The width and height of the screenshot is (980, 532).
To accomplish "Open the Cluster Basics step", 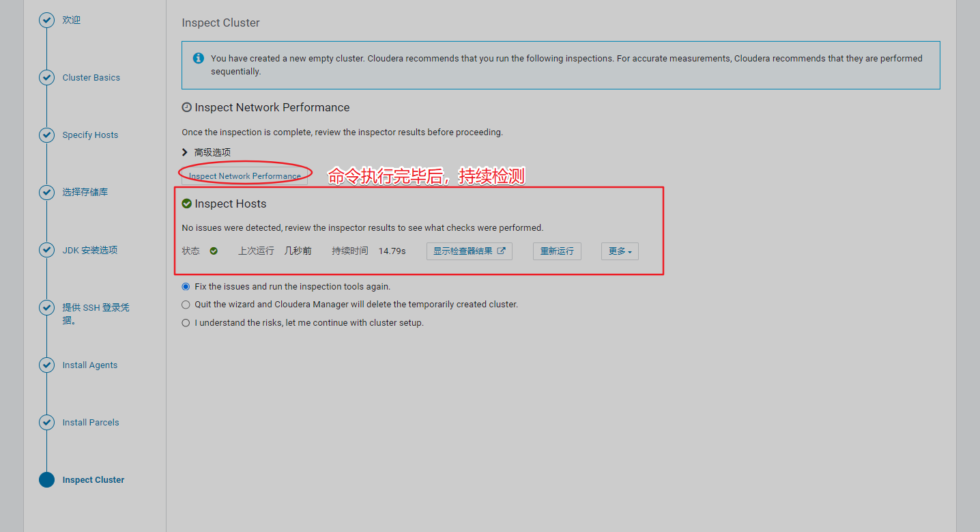I will (91, 78).
